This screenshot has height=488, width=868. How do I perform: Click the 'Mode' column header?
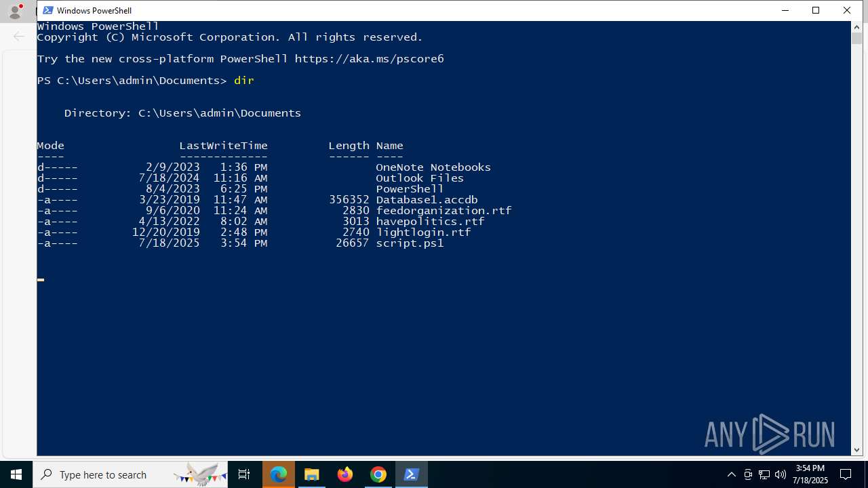tap(51, 146)
